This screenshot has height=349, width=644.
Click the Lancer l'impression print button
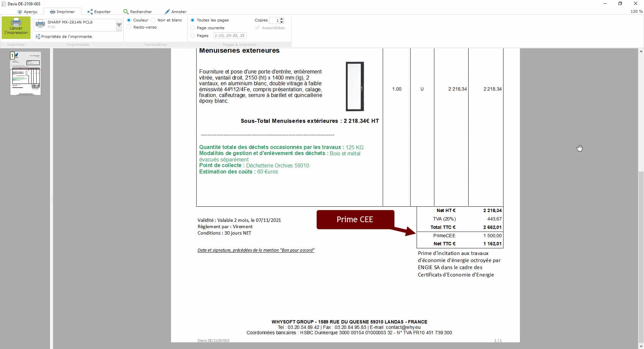16,28
